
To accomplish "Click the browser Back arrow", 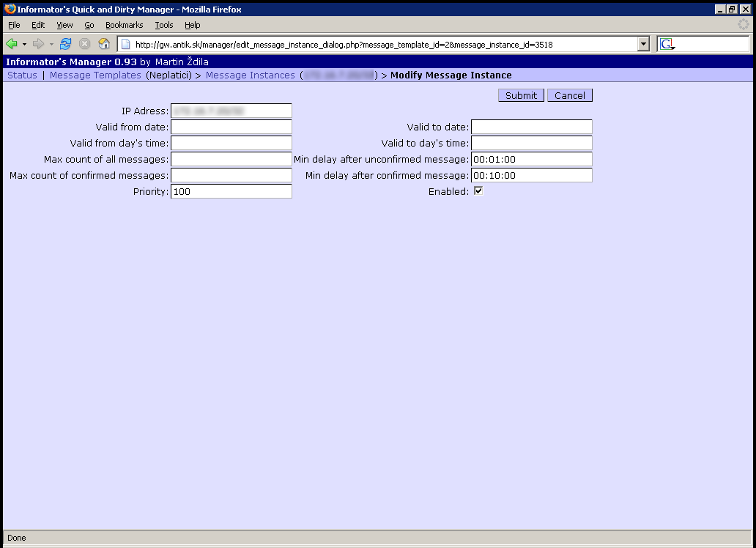I will point(12,44).
